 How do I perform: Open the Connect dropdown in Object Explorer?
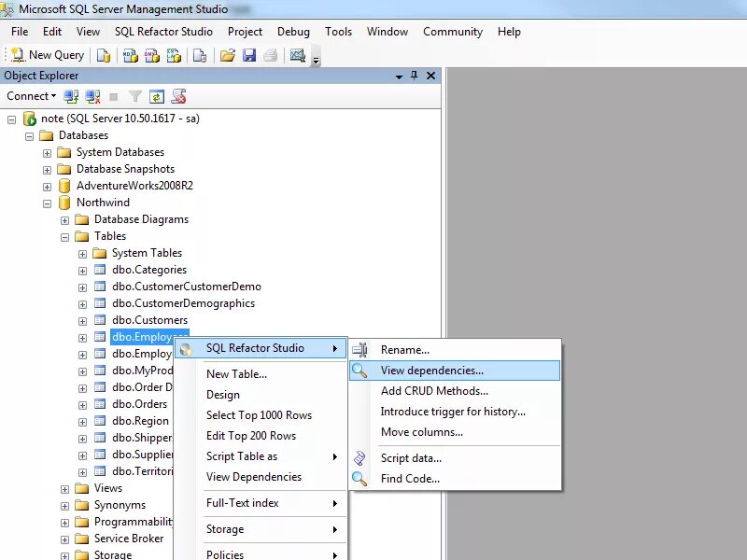point(31,96)
